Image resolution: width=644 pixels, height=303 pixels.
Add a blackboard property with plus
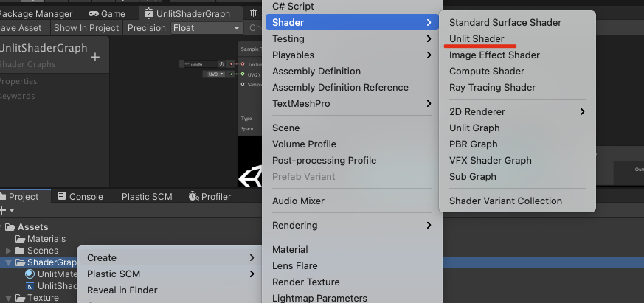(95, 57)
